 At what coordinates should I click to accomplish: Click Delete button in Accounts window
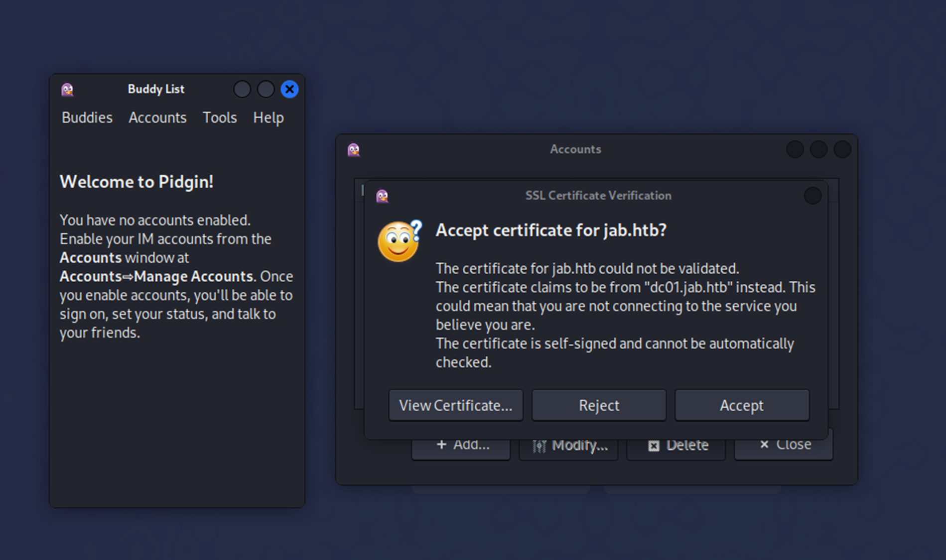click(x=676, y=448)
